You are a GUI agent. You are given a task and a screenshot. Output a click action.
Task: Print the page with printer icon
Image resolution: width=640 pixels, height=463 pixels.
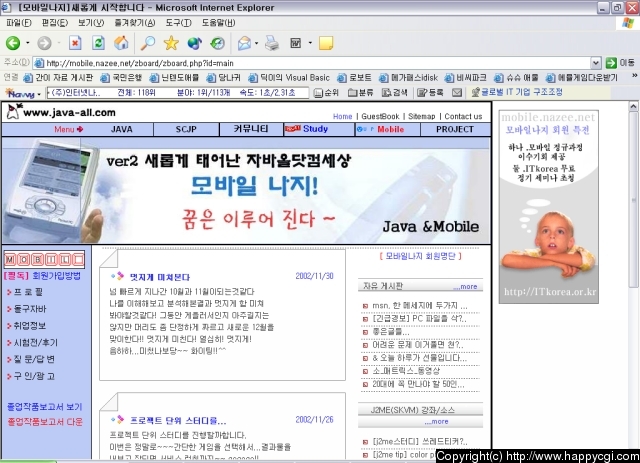[x=272, y=43]
